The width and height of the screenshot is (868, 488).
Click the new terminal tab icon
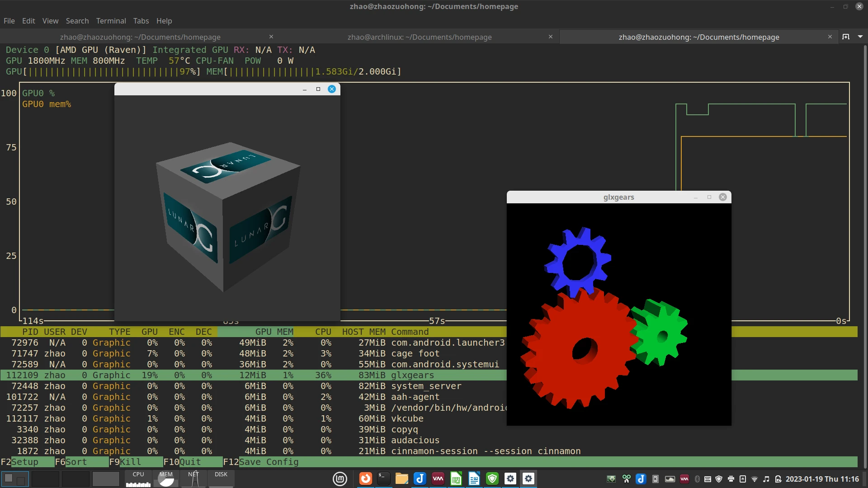[846, 37]
